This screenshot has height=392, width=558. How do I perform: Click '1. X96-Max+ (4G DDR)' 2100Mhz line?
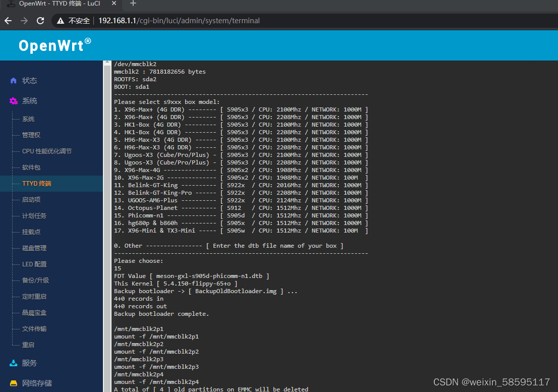click(x=241, y=109)
